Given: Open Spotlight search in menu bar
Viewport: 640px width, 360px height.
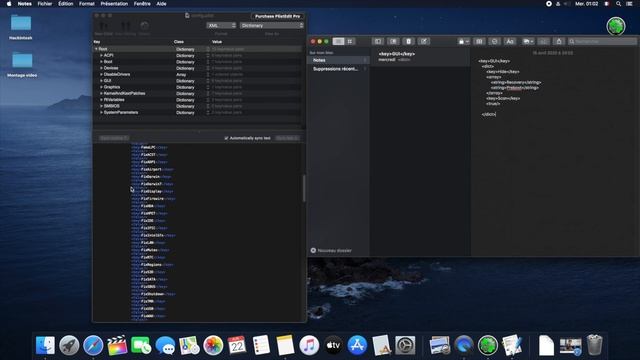Looking at the screenshot, I should coord(619,4).
